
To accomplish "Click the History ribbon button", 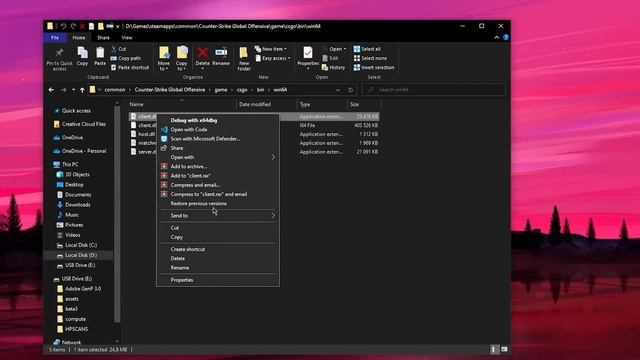I will (333, 68).
